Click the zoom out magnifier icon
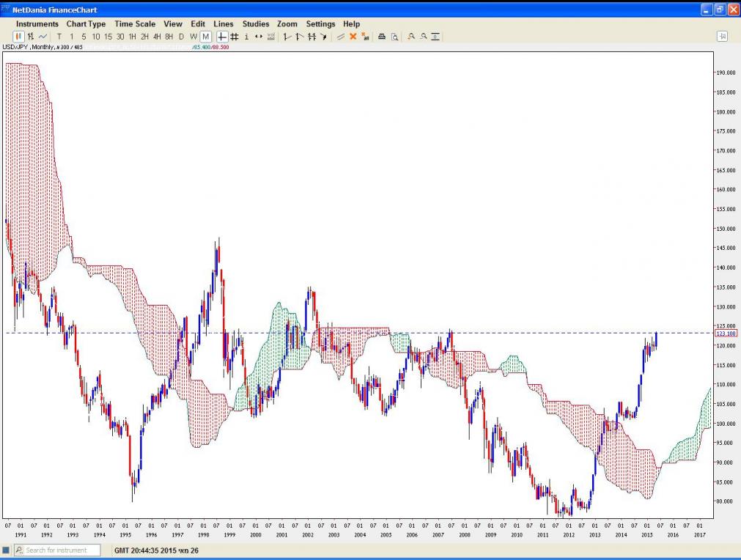 (x=424, y=37)
